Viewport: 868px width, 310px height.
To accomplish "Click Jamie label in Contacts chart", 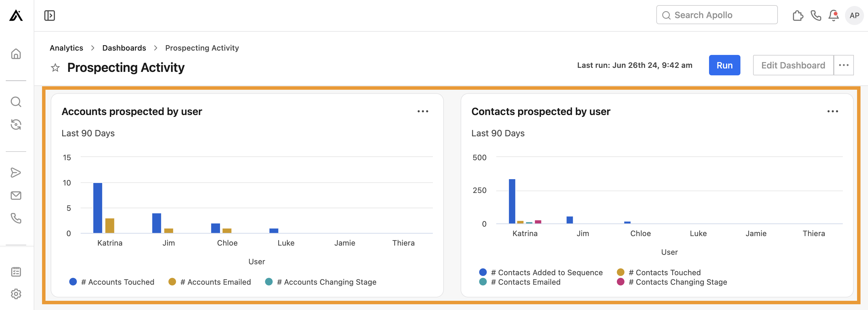I will point(756,234).
